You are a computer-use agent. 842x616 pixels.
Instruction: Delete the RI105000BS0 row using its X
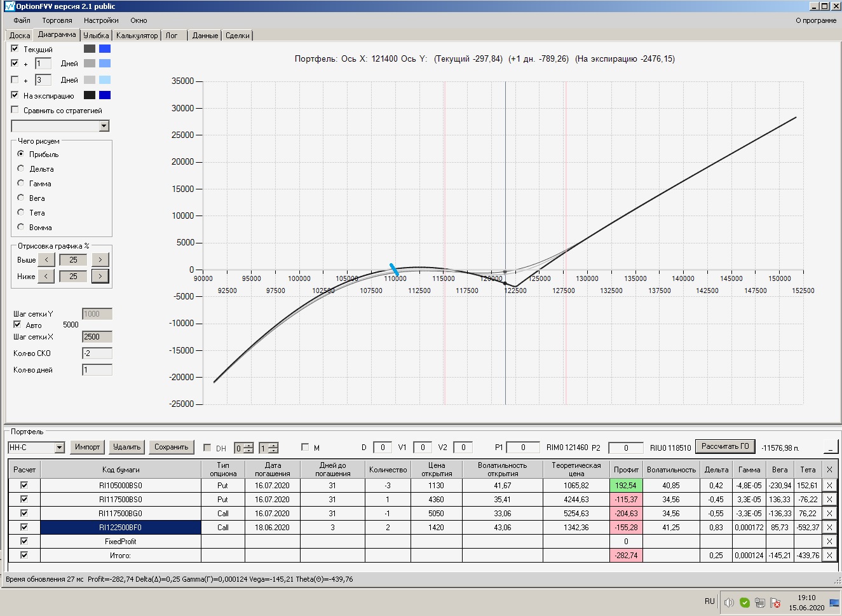pyautogui.click(x=829, y=485)
